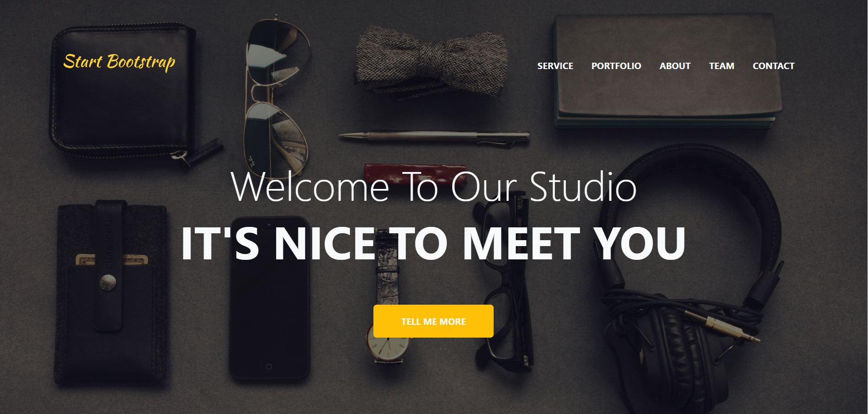This screenshot has width=868, height=414.
Task: Open the Service nav link
Action: click(x=555, y=66)
